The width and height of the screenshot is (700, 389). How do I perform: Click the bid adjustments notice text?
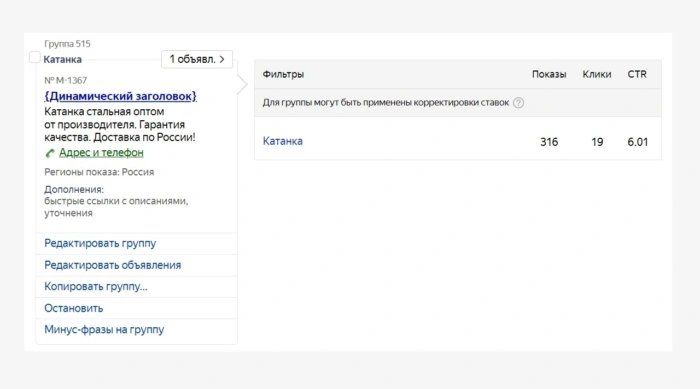386,103
